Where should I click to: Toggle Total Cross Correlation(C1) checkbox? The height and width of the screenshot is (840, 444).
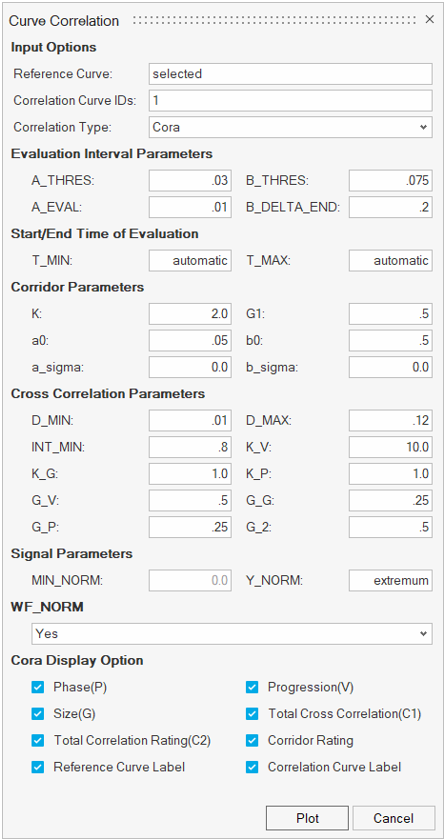click(x=252, y=714)
